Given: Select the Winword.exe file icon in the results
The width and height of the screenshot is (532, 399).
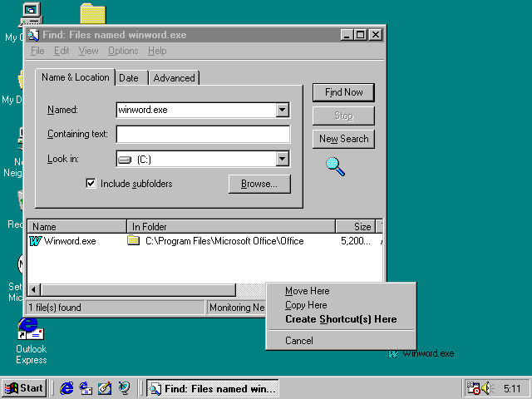Looking at the screenshot, I should pos(36,241).
